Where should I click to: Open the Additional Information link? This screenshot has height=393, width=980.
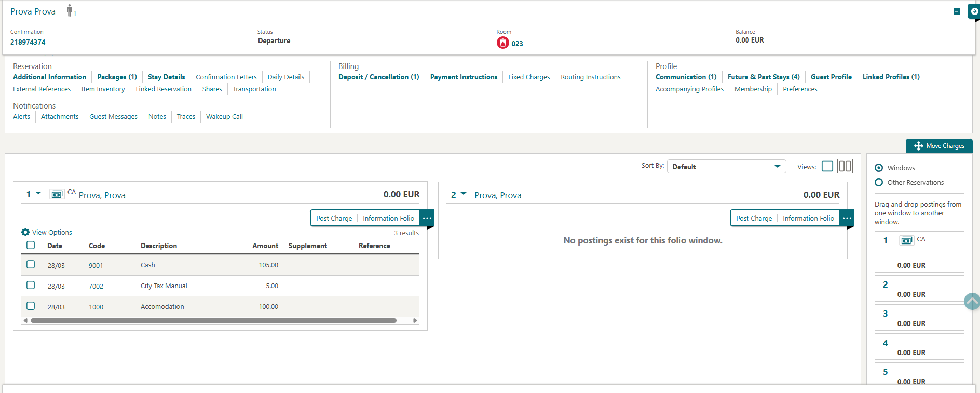[50, 77]
